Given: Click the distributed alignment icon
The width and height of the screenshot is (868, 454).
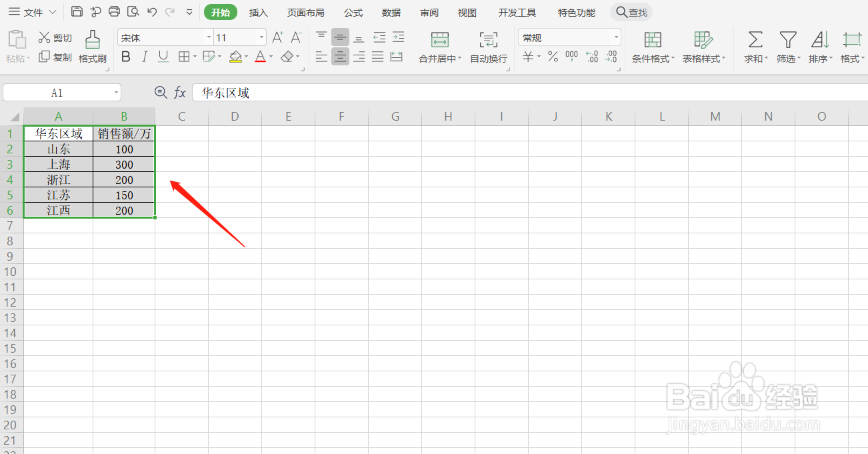Looking at the screenshot, I should (x=397, y=57).
